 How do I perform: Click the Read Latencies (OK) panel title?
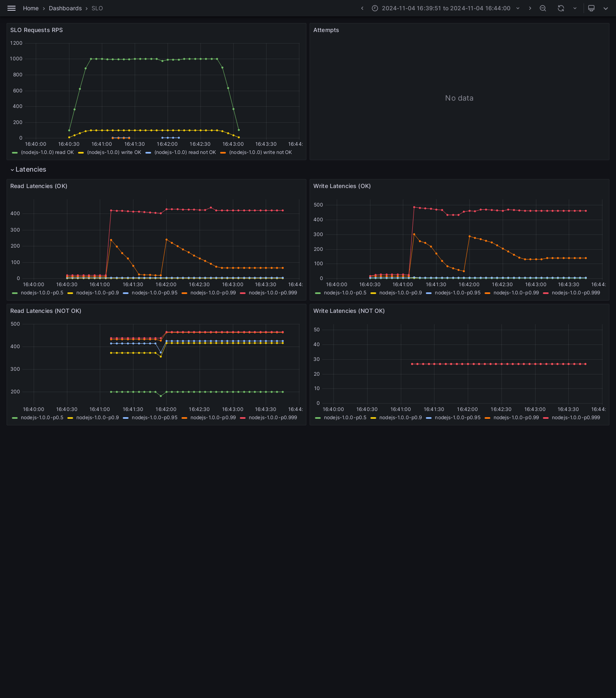click(x=39, y=186)
